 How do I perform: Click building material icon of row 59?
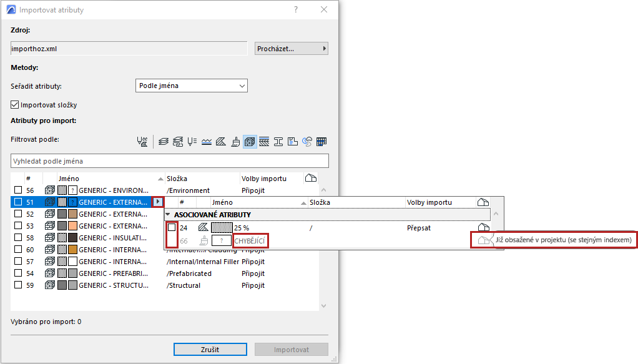click(x=50, y=285)
